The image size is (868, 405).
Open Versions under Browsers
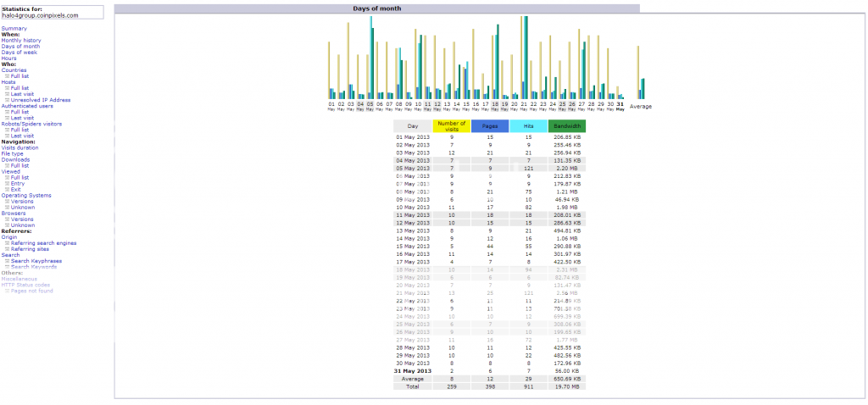(22, 219)
